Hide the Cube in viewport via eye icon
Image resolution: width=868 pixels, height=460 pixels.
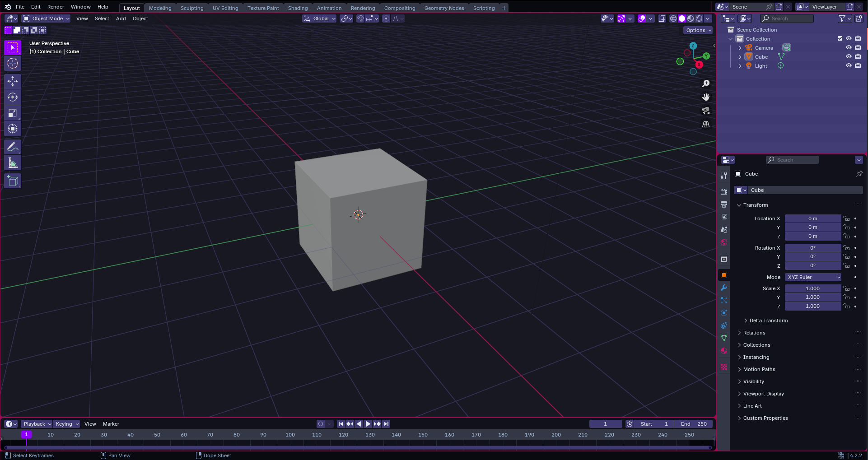[x=849, y=56]
